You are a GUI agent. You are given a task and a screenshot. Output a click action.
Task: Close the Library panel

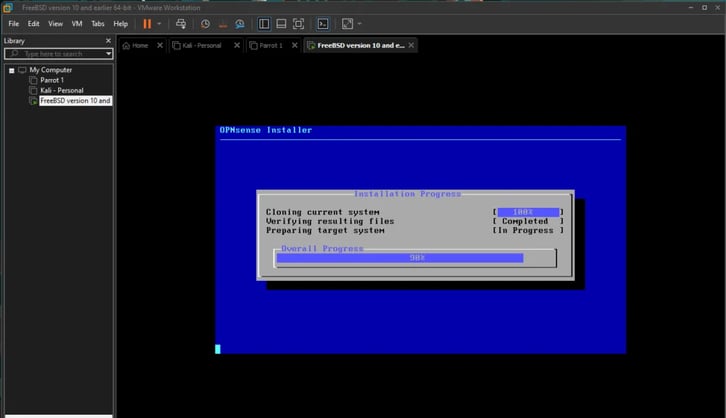point(108,41)
